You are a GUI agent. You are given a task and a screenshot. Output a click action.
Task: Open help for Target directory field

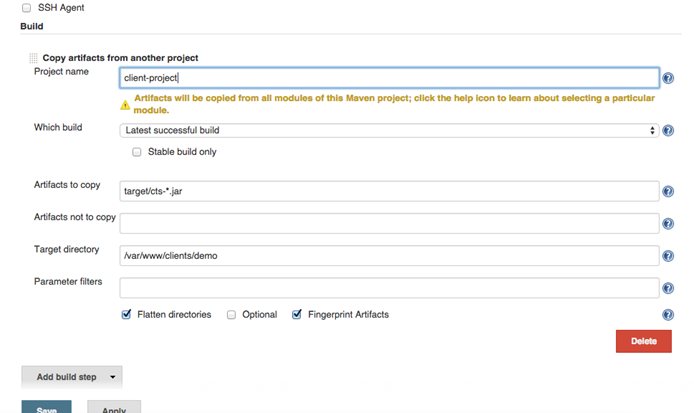pos(667,256)
